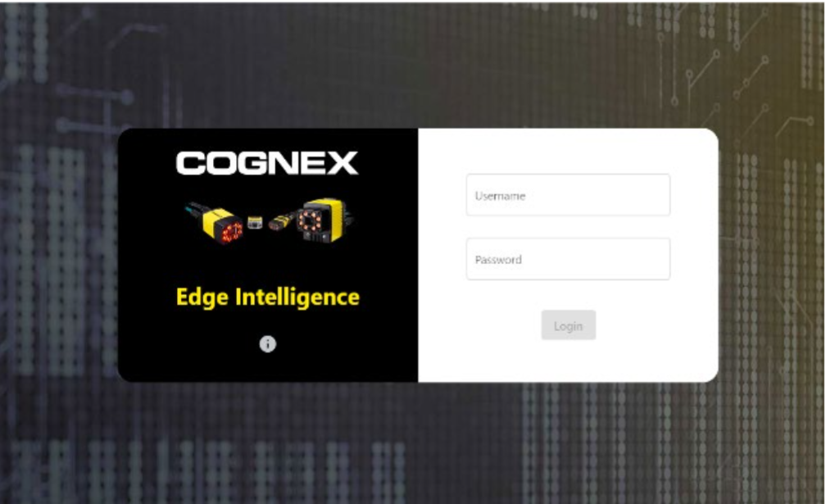This screenshot has width=826, height=504.
Task: Click the red LED face of left reader
Action: [x=233, y=232]
